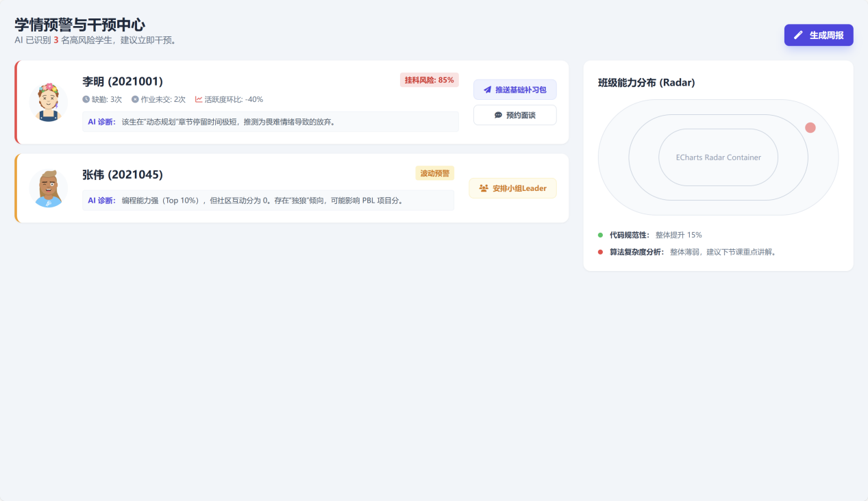The height and width of the screenshot is (501, 868).
Task: Click the 挂科风险: 85% badge
Action: tap(429, 80)
